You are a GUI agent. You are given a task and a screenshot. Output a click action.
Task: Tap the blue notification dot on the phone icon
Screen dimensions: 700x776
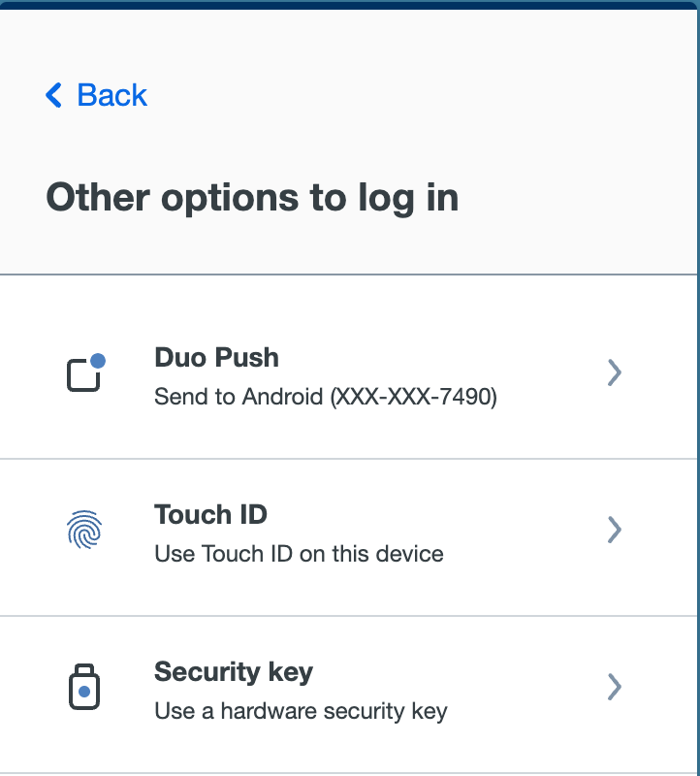pos(98,360)
